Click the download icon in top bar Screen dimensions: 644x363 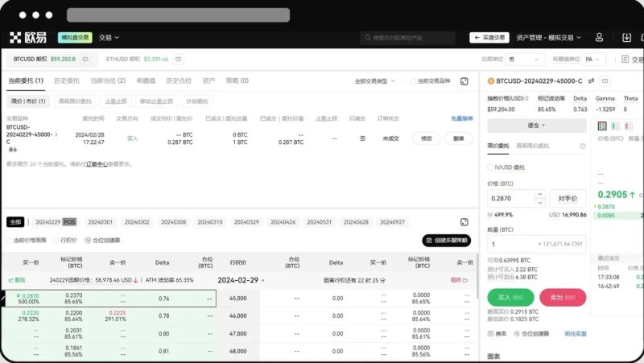(x=626, y=37)
